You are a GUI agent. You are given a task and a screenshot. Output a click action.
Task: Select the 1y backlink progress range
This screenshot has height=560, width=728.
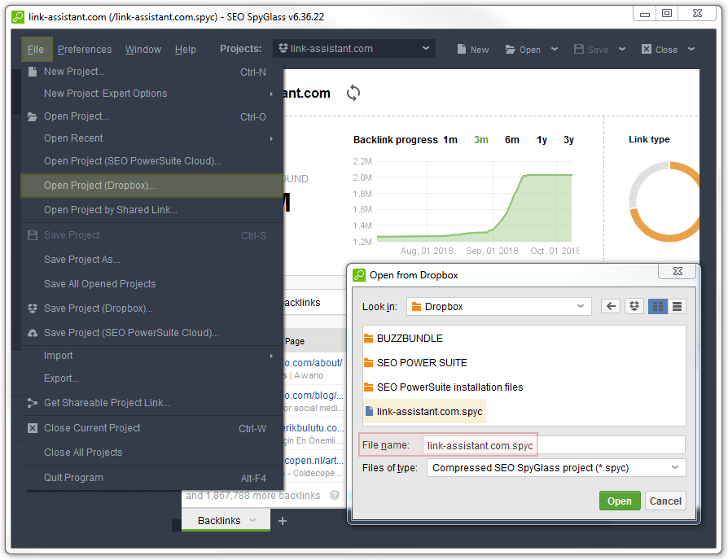542,140
